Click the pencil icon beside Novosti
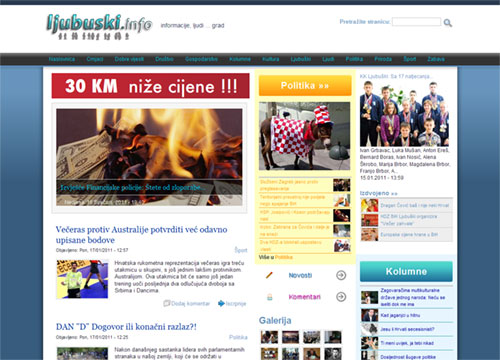This screenshot has height=360, width=500. point(269,275)
